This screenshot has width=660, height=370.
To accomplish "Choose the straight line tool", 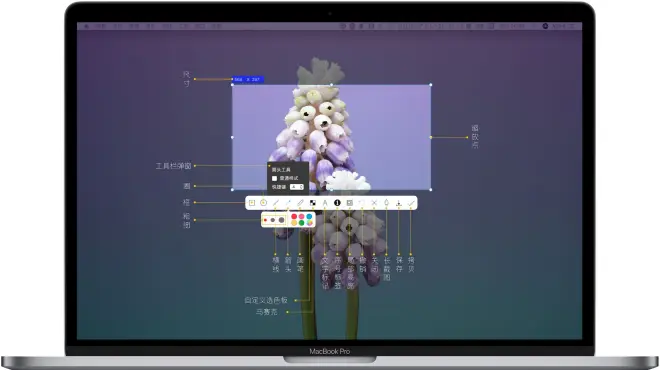I will pyautogui.click(x=276, y=203).
